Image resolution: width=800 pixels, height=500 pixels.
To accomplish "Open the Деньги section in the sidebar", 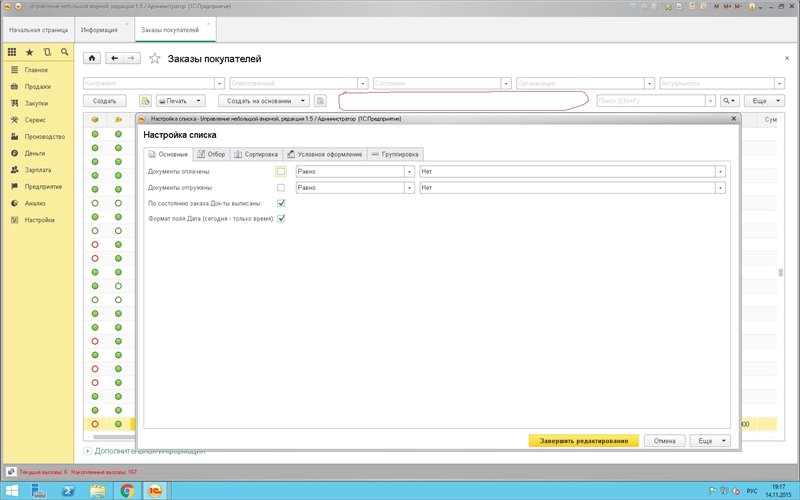I will point(34,153).
